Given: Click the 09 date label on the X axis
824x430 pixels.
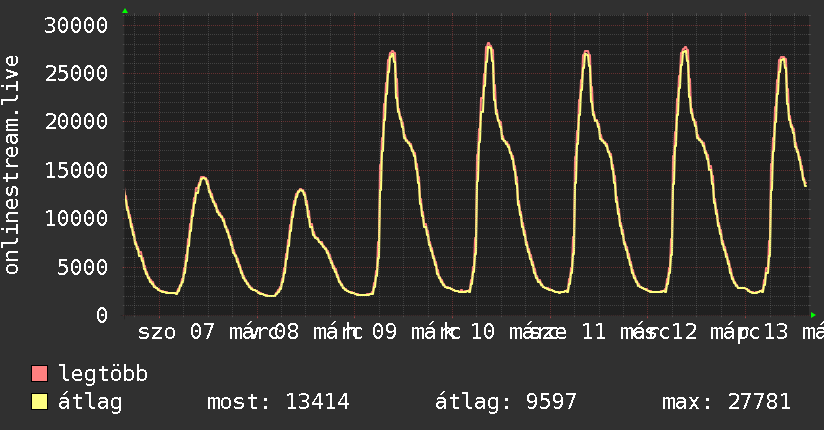Looking at the screenshot, I should (383, 331).
